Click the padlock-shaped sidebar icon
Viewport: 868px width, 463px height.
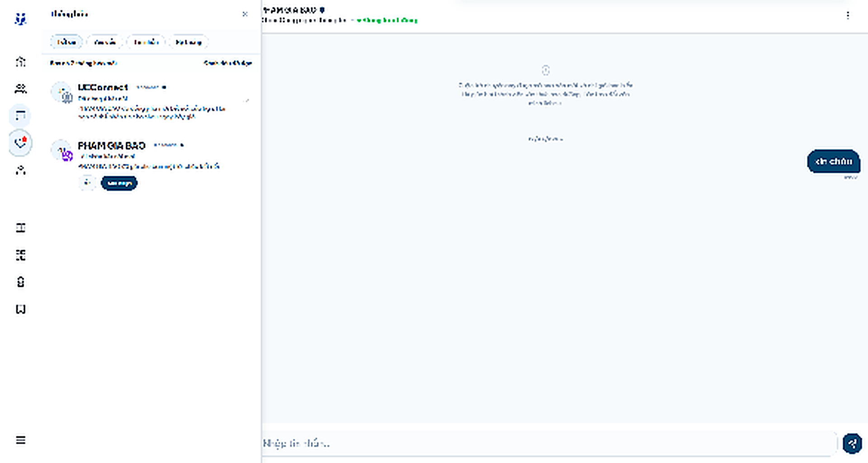[x=20, y=282]
